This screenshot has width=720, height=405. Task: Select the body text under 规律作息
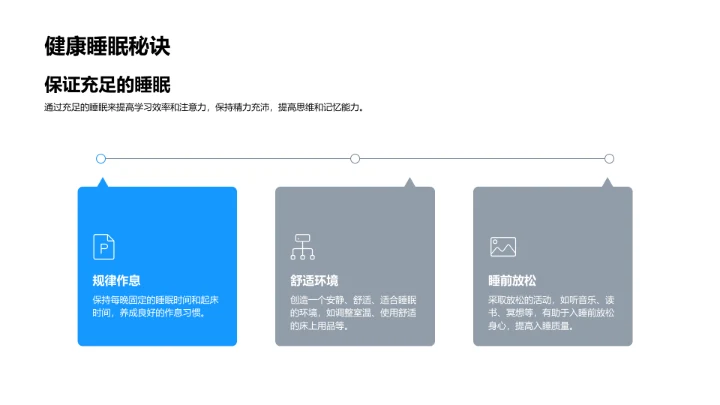pos(155,306)
